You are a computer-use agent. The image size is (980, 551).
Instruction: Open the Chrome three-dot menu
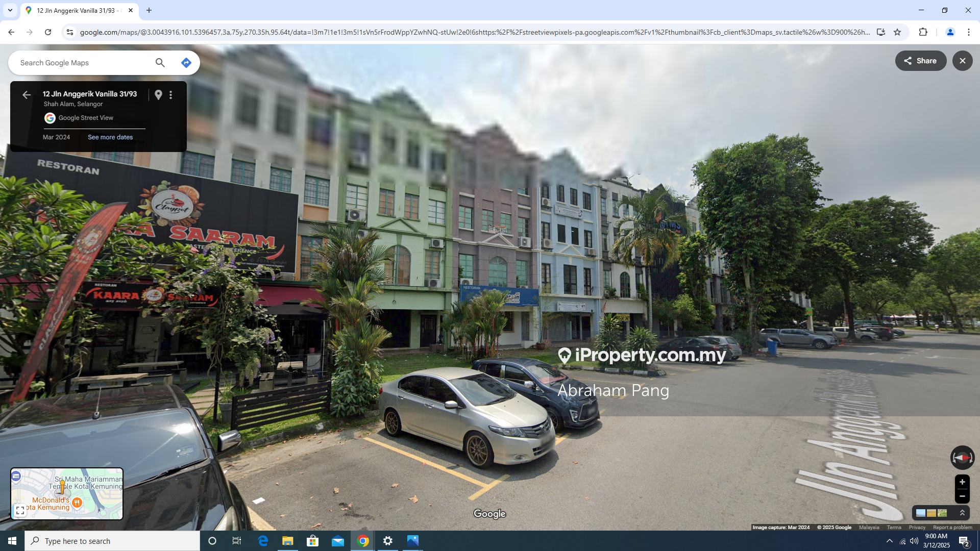(968, 32)
